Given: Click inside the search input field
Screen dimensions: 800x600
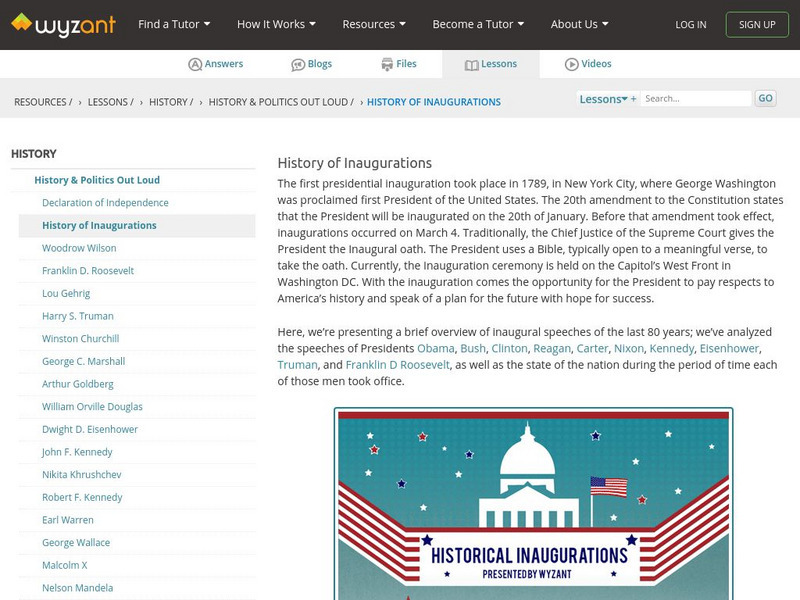Looking at the screenshot, I should (695, 97).
